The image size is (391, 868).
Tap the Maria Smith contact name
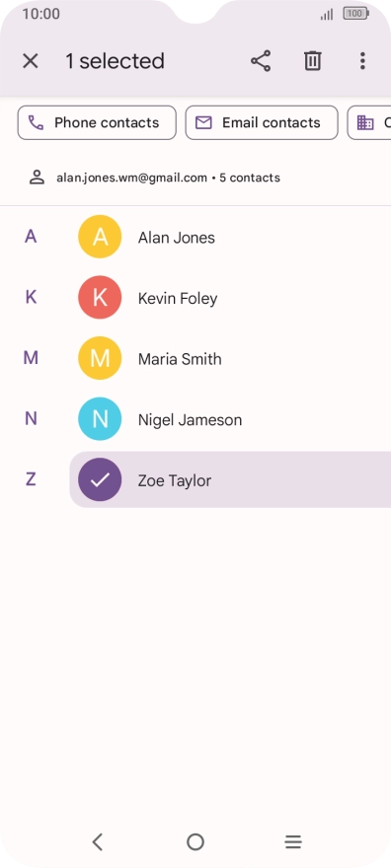pyautogui.click(x=180, y=359)
